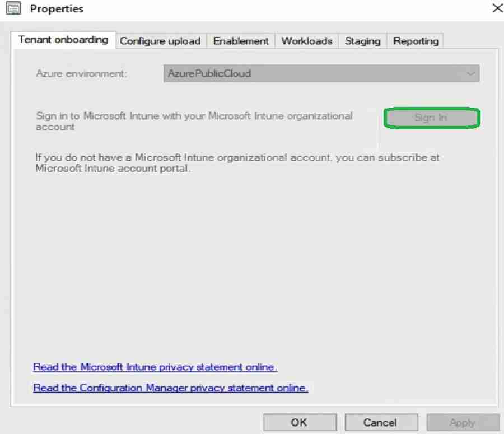Open Configuration Manager privacy statement link
This screenshot has width=504, height=434.
[171, 388]
